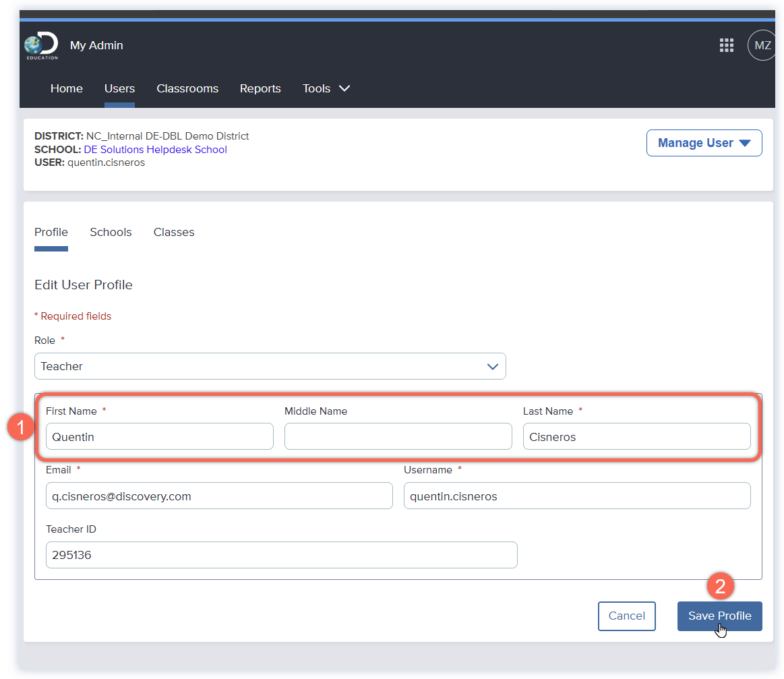The image size is (784, 679).
Task: Follow the DE Solutions Helpdesk School link
Action: click(x=155, y=150)
